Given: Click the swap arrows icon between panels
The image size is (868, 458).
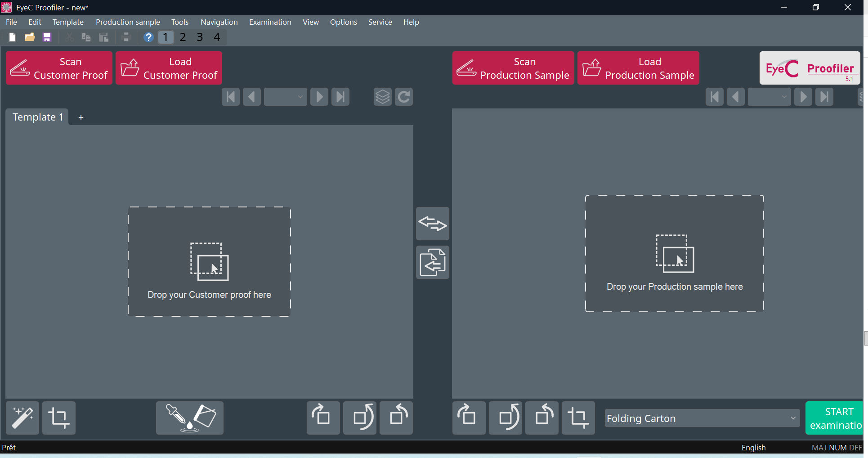Looking at the screenshot, I should (x=433, y=224).
